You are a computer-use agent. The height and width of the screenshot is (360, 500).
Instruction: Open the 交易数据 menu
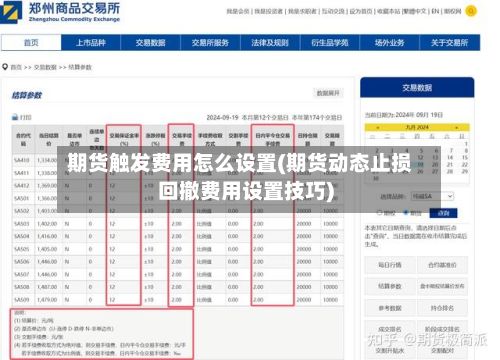pos(151,42)
